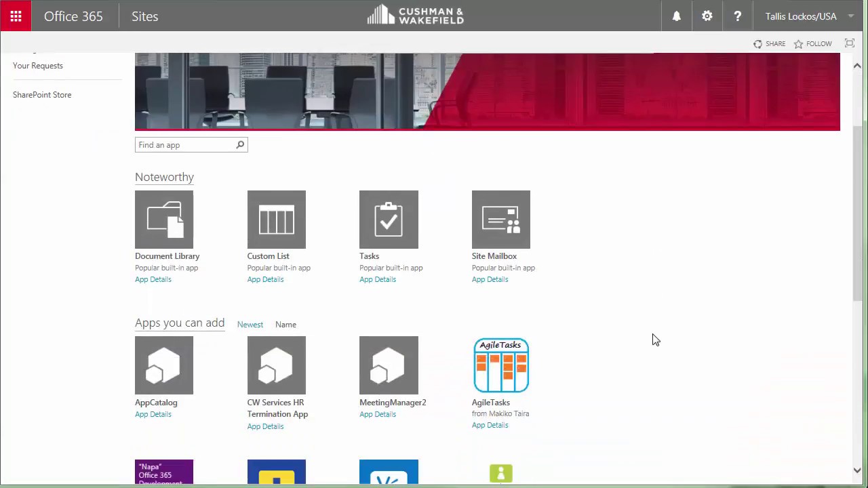Open the notifications bell
This screenshot has width=868, height=488.
point(676,16)
